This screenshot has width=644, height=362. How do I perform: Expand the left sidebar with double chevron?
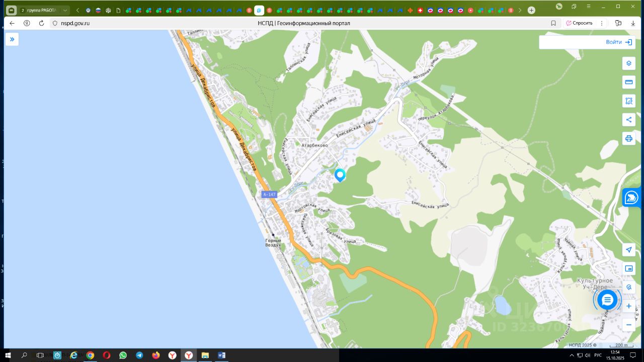[12, 39]
